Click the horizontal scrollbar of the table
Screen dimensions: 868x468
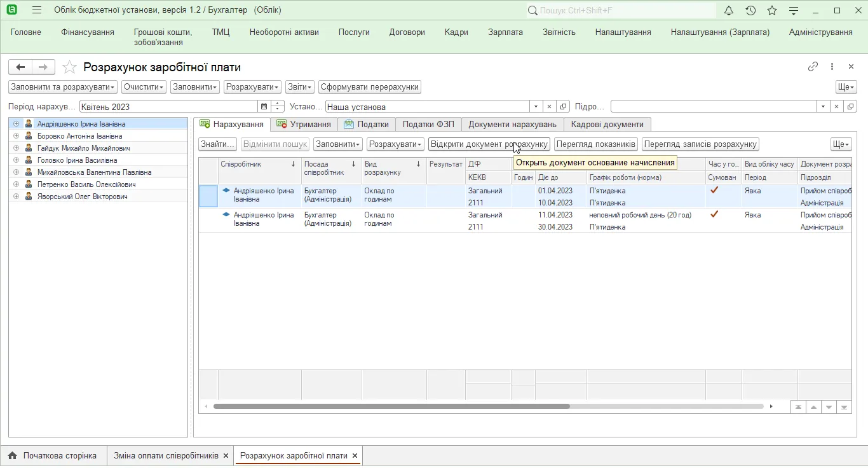(488, 406)
